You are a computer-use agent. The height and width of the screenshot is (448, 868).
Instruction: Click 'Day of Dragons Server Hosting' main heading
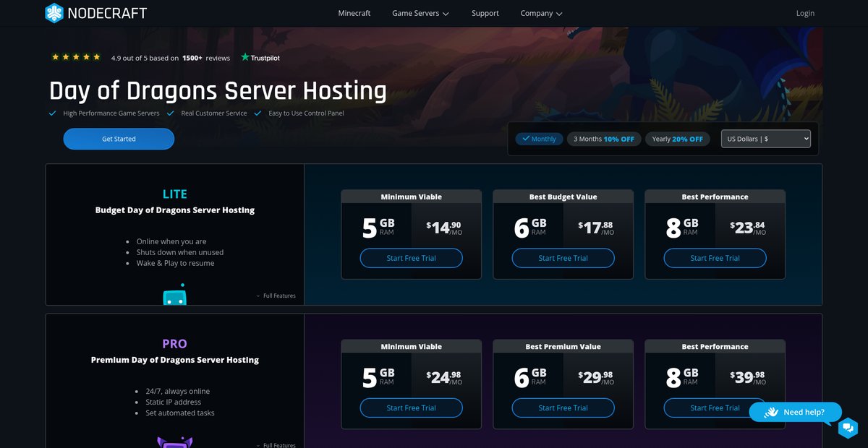[x=218, y=91]
